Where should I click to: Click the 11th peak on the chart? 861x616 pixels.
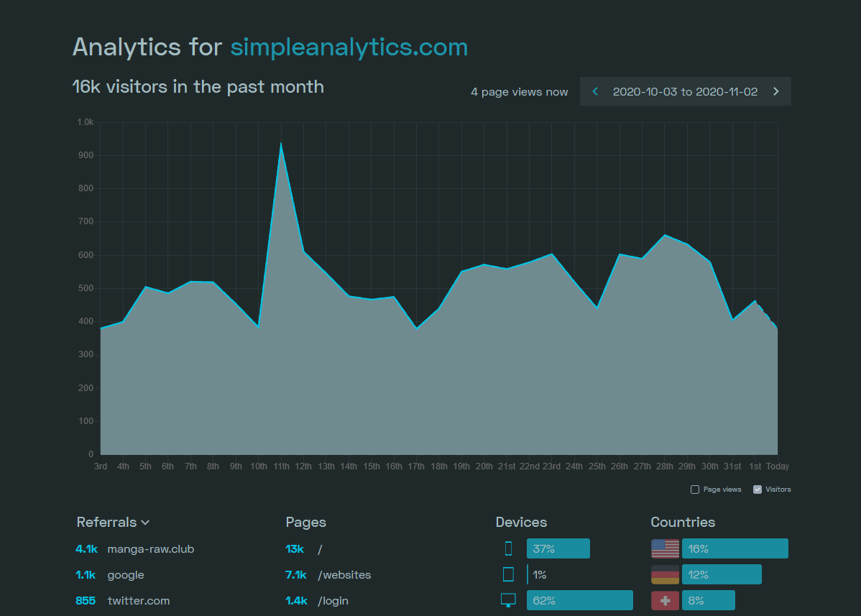coord(281,144)
